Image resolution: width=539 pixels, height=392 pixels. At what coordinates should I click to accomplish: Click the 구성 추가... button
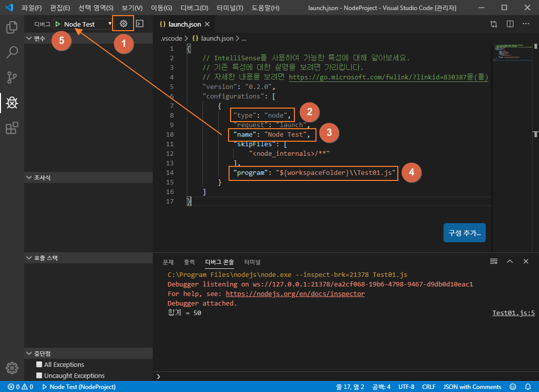465,233
